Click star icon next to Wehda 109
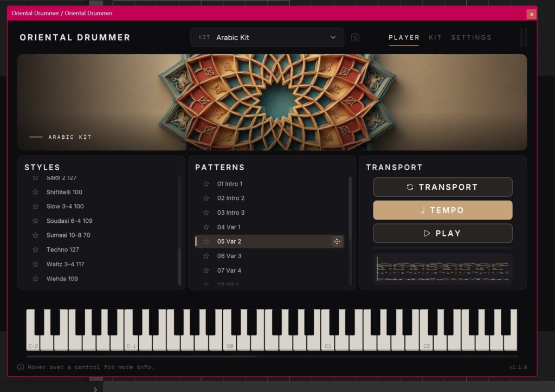The height and width of the screenshot is (392, 555). 35,279
